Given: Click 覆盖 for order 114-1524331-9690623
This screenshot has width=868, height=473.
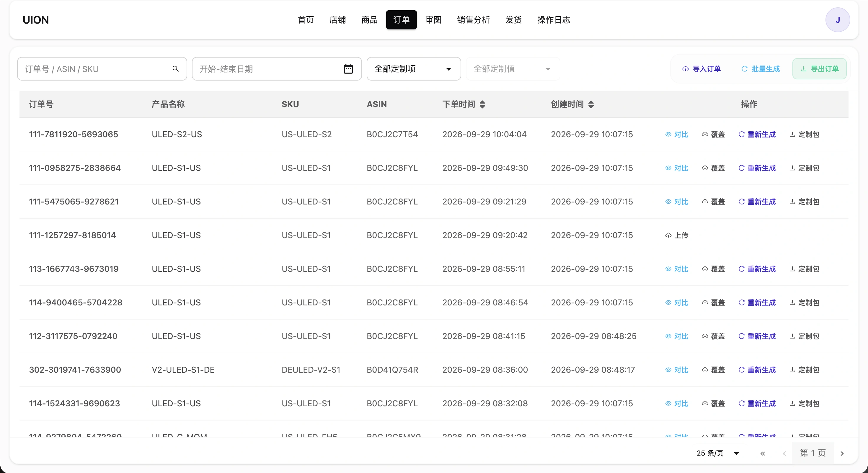Looking at the screenshot, I should (713, 404).
